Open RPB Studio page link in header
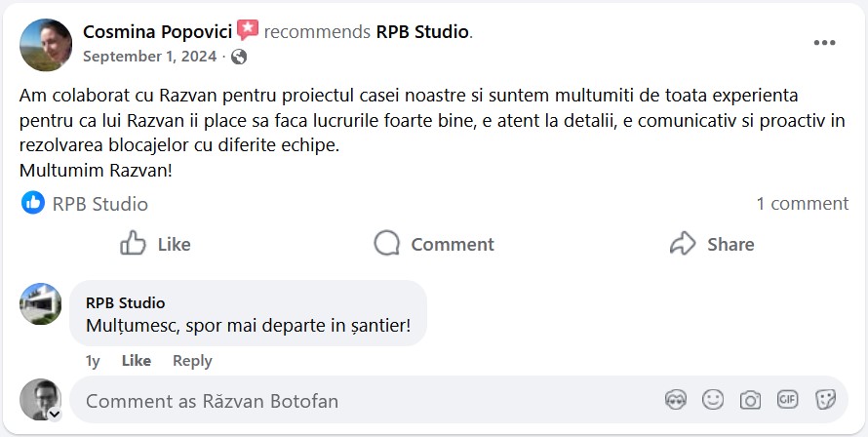 click(x=422, y=31)
